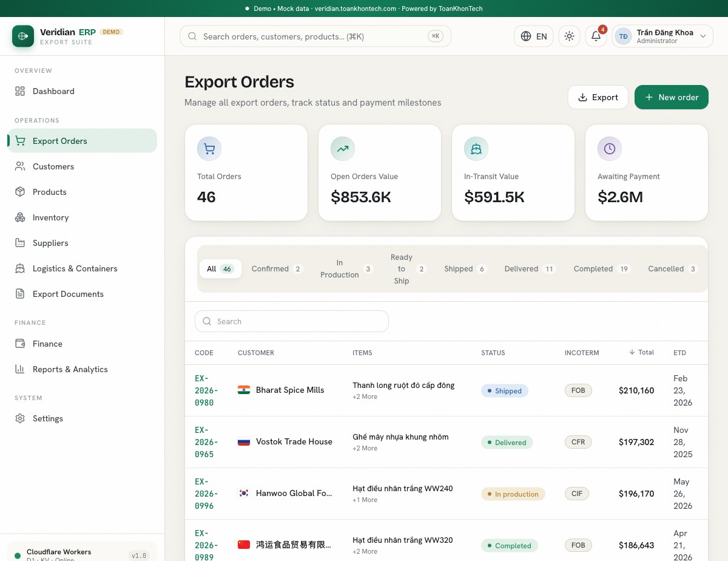Click the v1.0 version badge
The height and width of the screenshot is (561, 728).
(x=139, y=556)
